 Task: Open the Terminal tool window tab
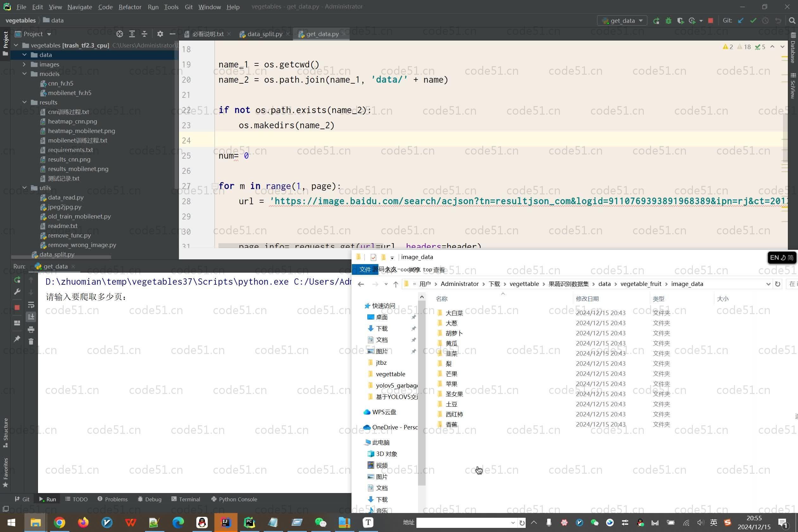point(186,499)
